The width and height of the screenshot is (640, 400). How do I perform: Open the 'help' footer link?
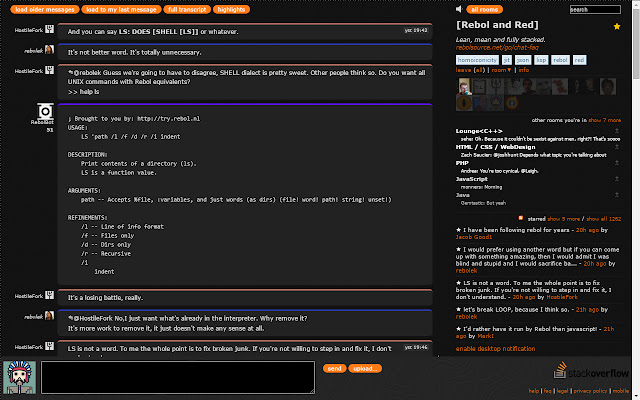coord(533,391)
